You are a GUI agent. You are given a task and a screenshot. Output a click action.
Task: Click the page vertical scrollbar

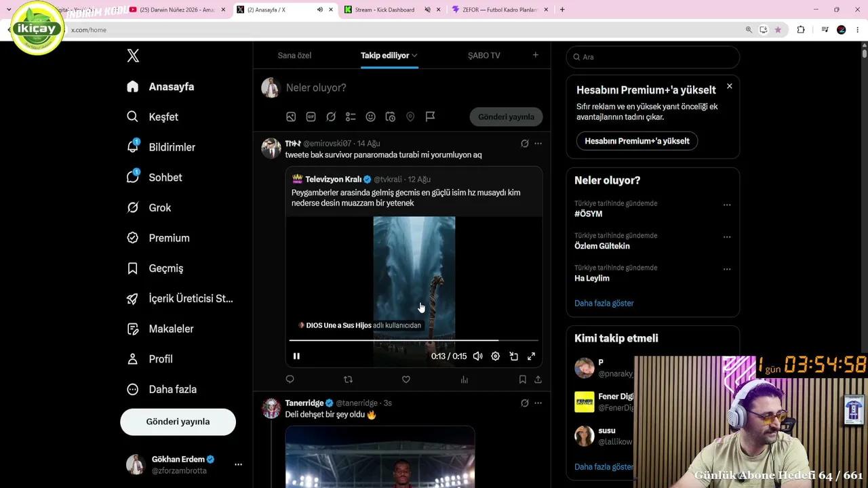864,53
